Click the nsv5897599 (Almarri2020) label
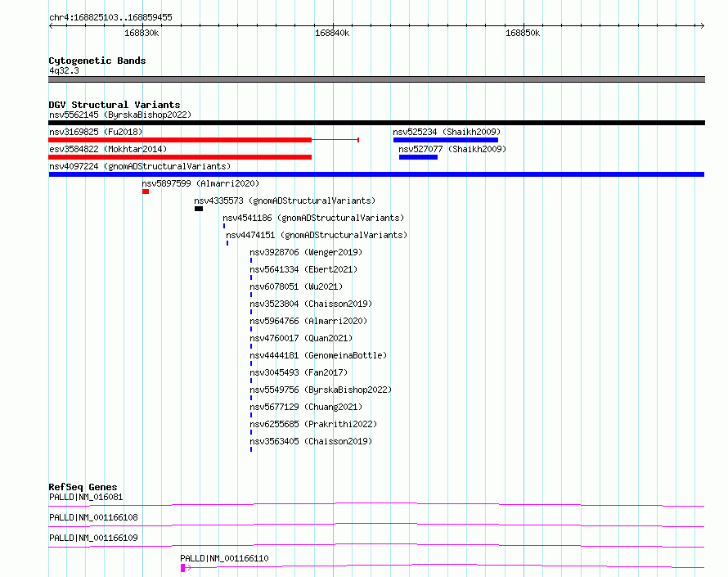The height and width of the screenshot is (577, 728). coord(200,183)
